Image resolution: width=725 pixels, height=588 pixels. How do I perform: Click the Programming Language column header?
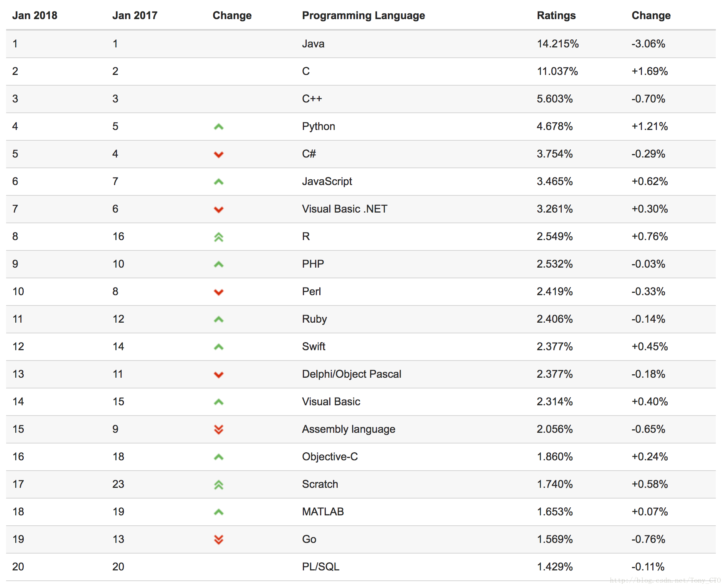[363, 15]
